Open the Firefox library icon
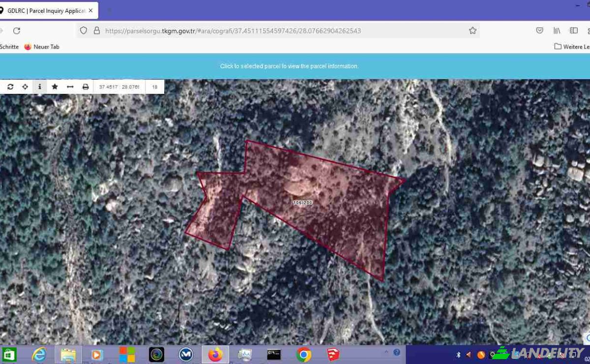The height and width of the screenshot is (364, 590). [x=557, y=30]
